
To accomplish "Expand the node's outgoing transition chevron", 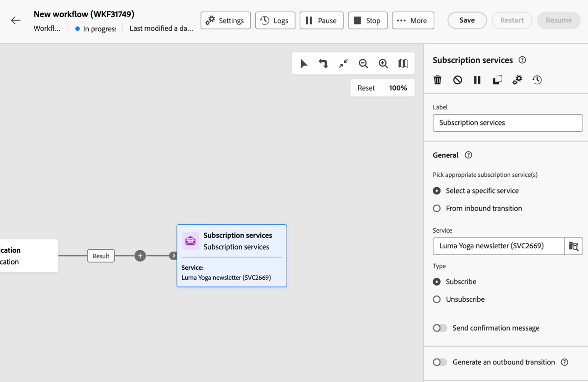I will (172, 256).
